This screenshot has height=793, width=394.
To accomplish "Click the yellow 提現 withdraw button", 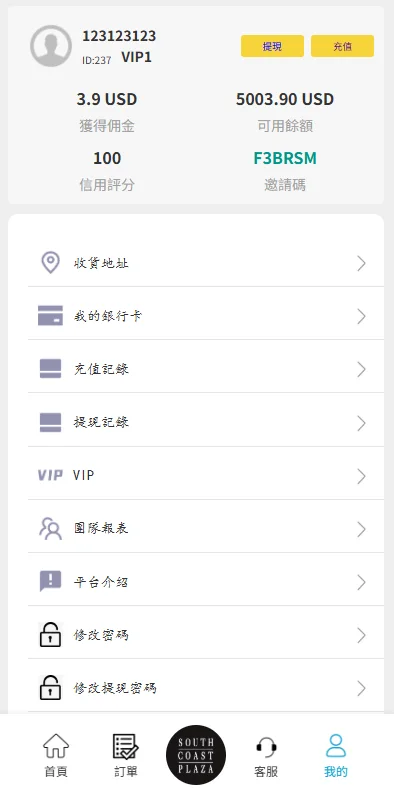I will [272, 46].
